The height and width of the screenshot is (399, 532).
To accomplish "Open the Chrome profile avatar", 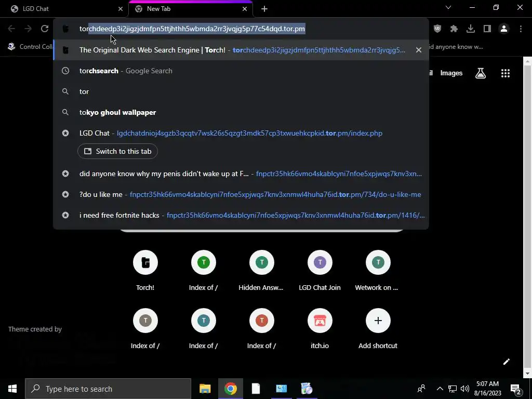I will pyautogui.click(x=504, y=29).
